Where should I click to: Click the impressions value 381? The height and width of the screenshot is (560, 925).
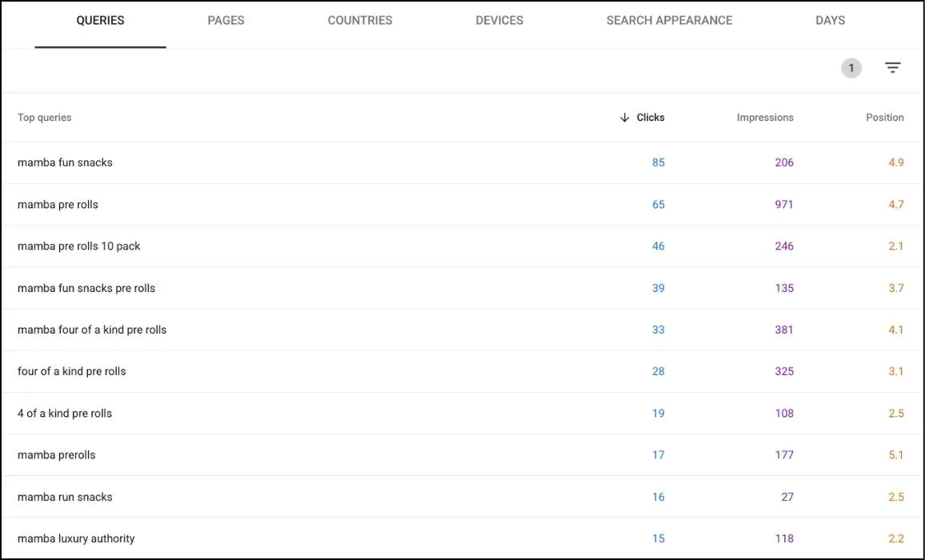point(784,330)
